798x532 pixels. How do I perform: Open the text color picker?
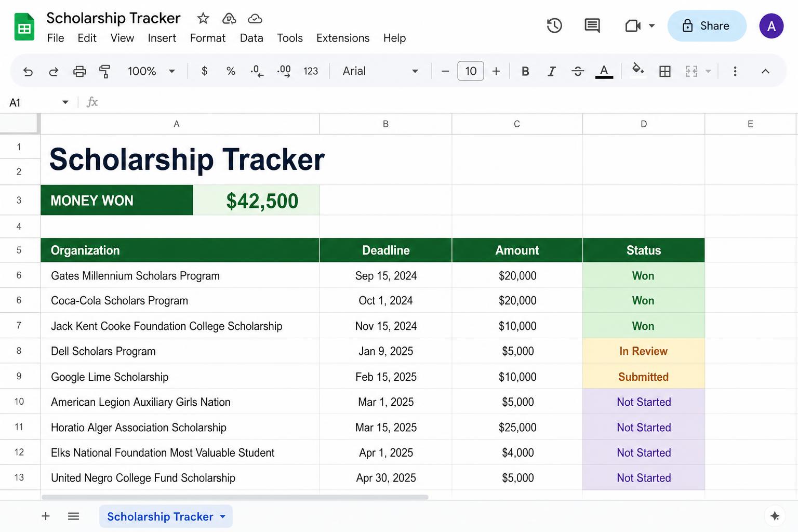pyautogui.click(x=604, y=71)
